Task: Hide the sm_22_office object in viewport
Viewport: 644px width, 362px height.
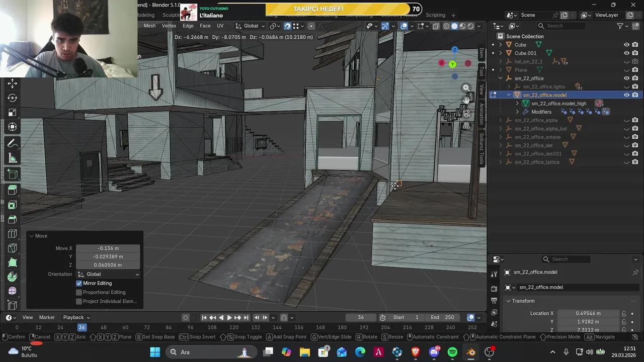Action: coord(627,78)
